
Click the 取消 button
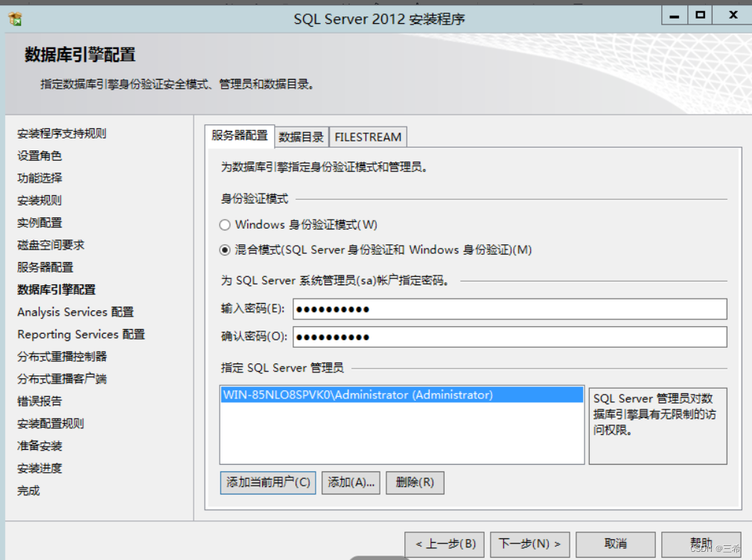(x=615, y=544)
